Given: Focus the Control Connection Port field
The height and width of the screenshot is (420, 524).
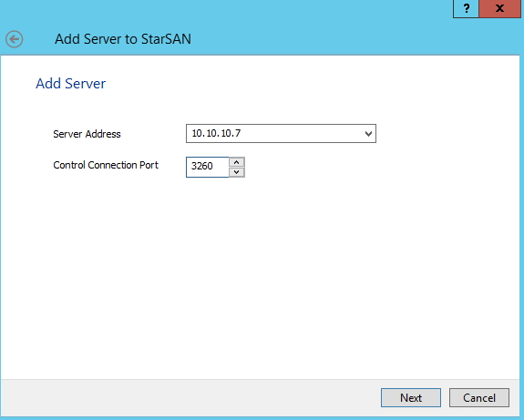Looking at the screenshot, I should (x=207, y=167).
